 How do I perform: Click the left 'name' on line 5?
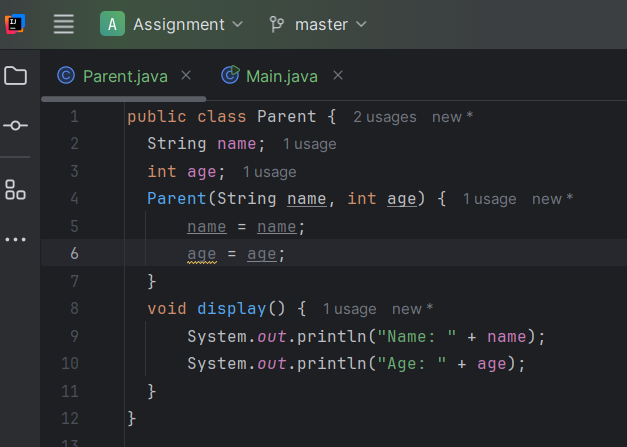[207, 227]
